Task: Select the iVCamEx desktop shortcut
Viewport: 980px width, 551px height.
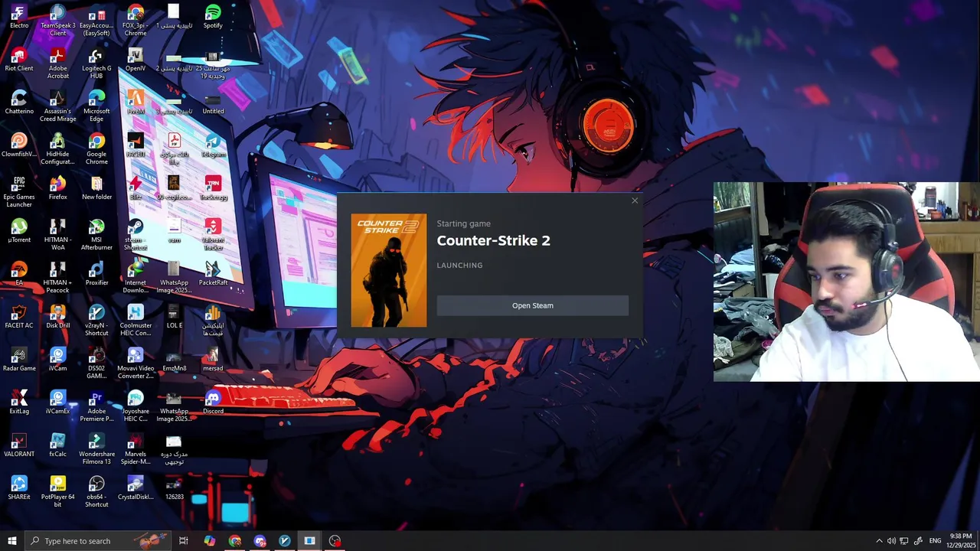Action: tap(57, 403)
